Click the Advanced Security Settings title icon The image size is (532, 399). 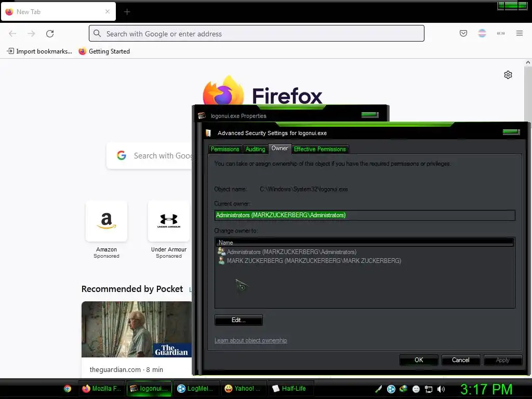click(208, 133)
